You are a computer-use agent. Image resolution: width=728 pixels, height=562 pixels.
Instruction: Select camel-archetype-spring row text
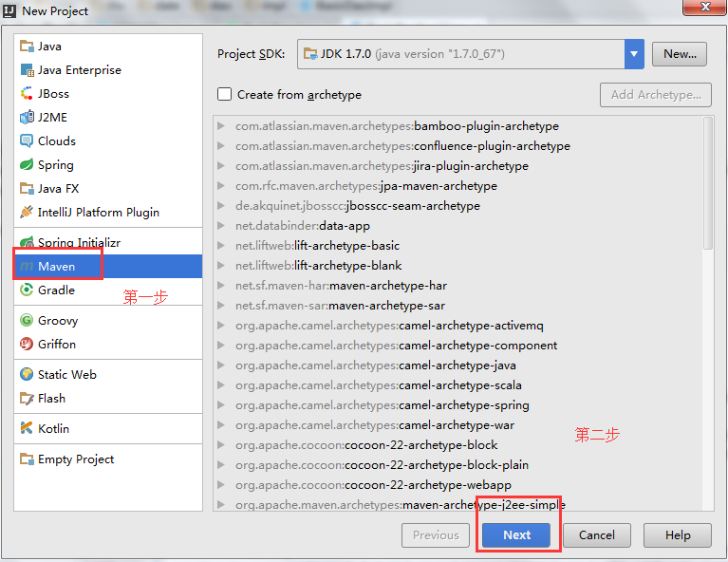point(383,405)
